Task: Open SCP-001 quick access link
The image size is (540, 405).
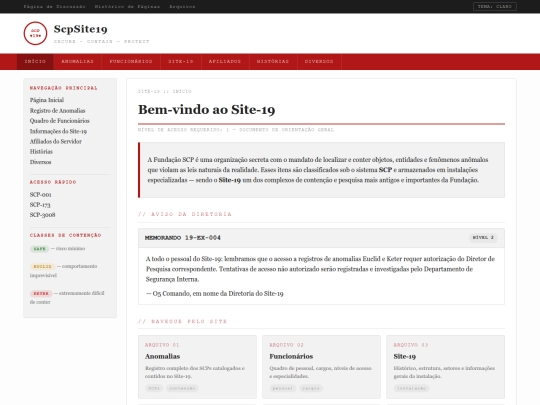Action: click(41, 195)
